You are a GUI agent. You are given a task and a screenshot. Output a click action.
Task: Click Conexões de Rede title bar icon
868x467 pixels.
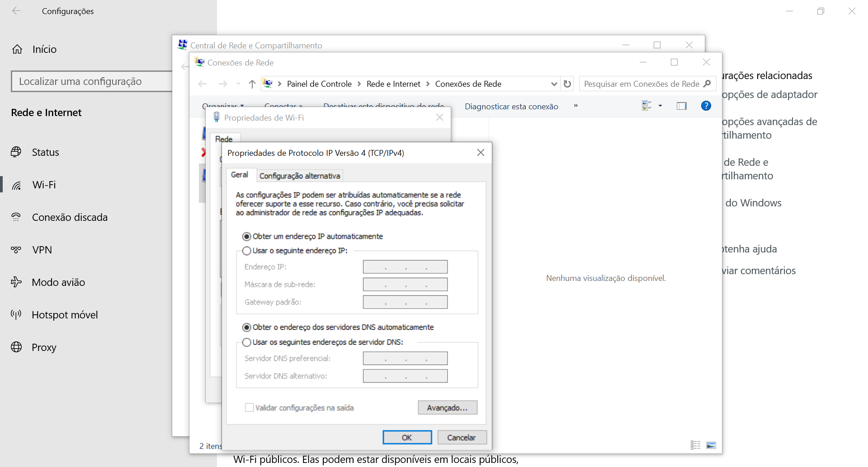click(x=199, y=62)
